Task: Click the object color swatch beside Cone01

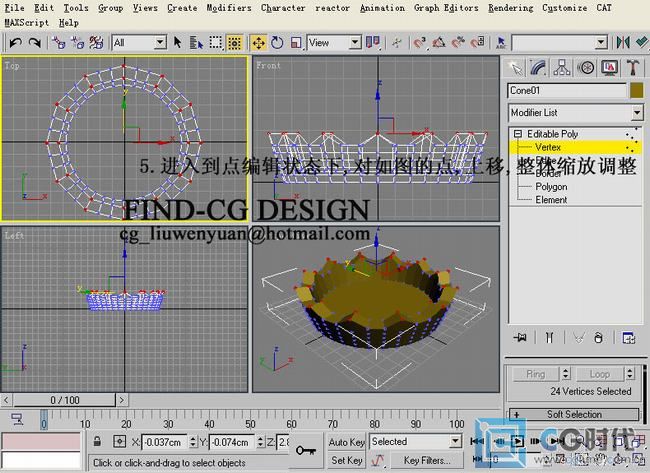Action: (x=637, y=90)
